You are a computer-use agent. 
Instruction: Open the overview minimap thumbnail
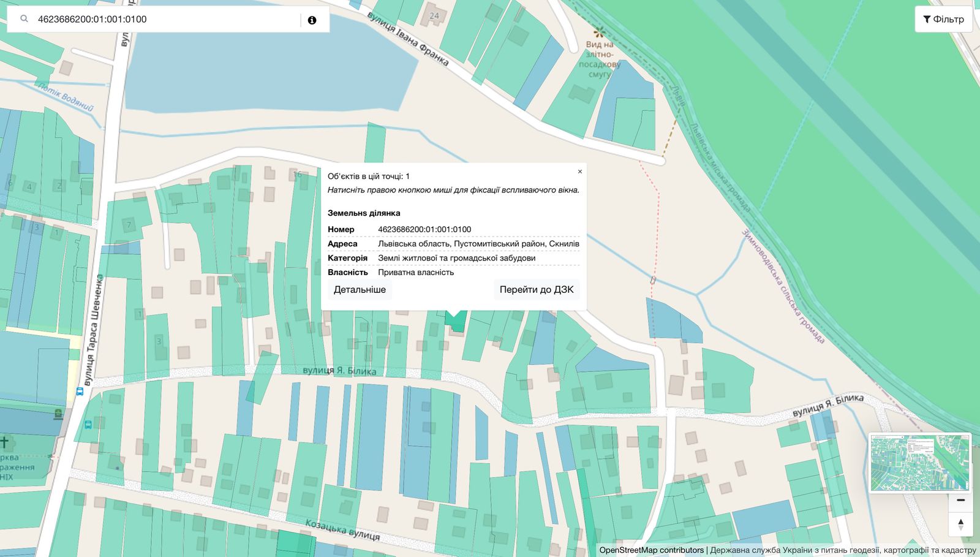(920, 463)
